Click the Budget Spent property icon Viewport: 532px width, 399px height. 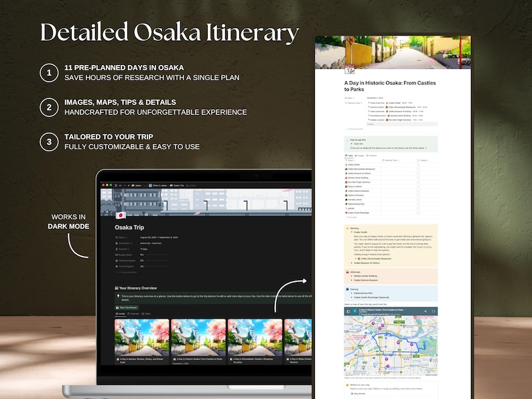(x=117, y=254)
